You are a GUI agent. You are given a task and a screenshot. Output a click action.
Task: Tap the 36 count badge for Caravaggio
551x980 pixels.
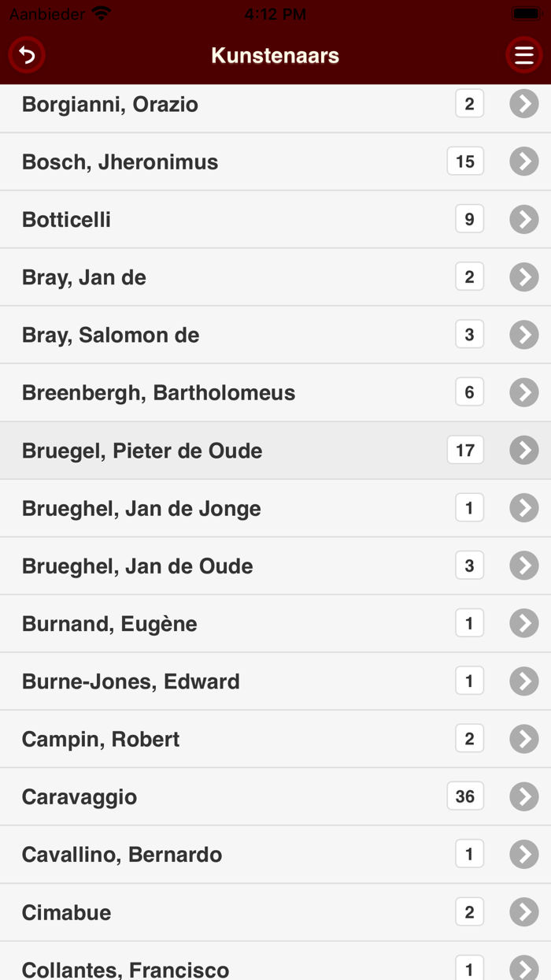(x=465, y=796)
